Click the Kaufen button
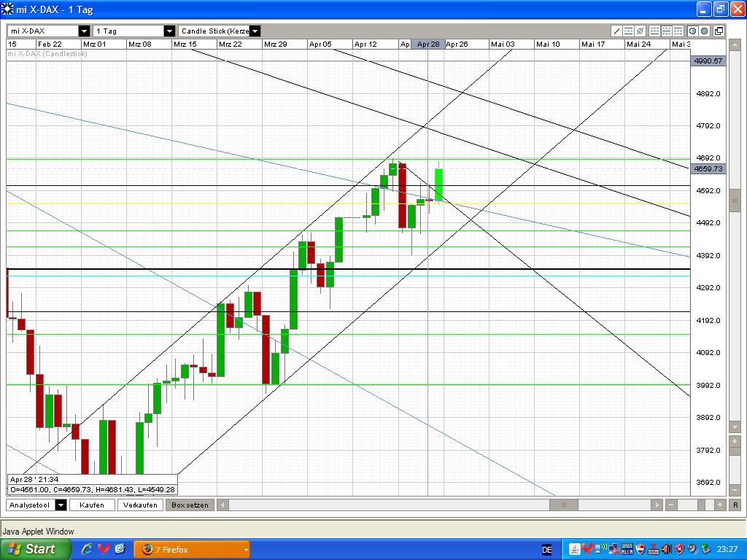 (x=92, y=505)
